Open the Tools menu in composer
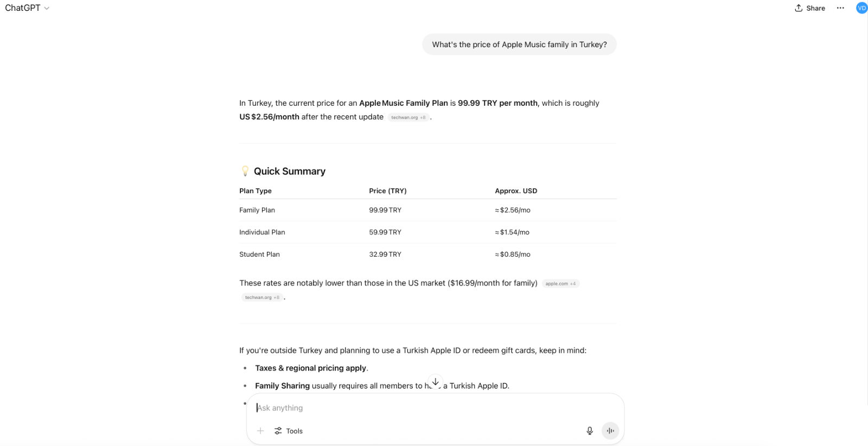868x446 pixels. [289, 431]
